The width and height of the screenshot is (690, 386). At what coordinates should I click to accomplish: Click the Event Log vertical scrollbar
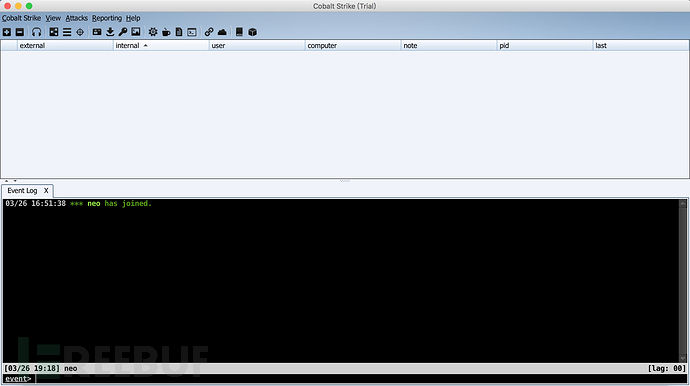click(683, 281)
